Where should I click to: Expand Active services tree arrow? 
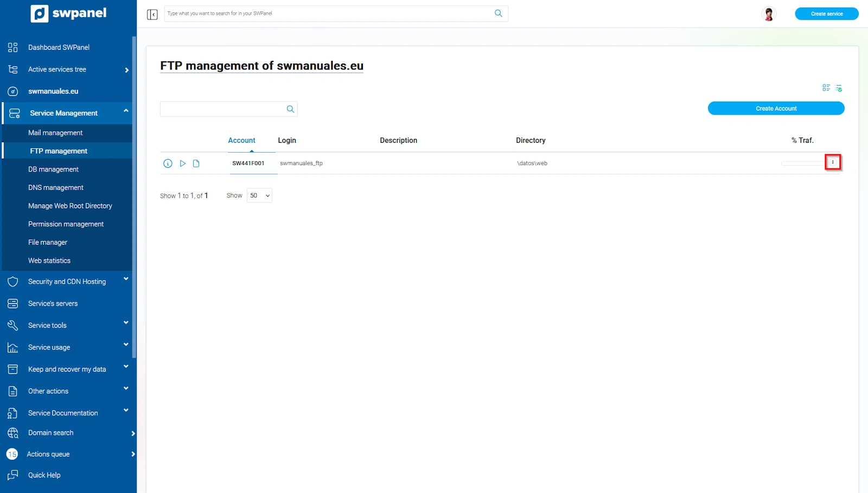[x=126, y=70]
